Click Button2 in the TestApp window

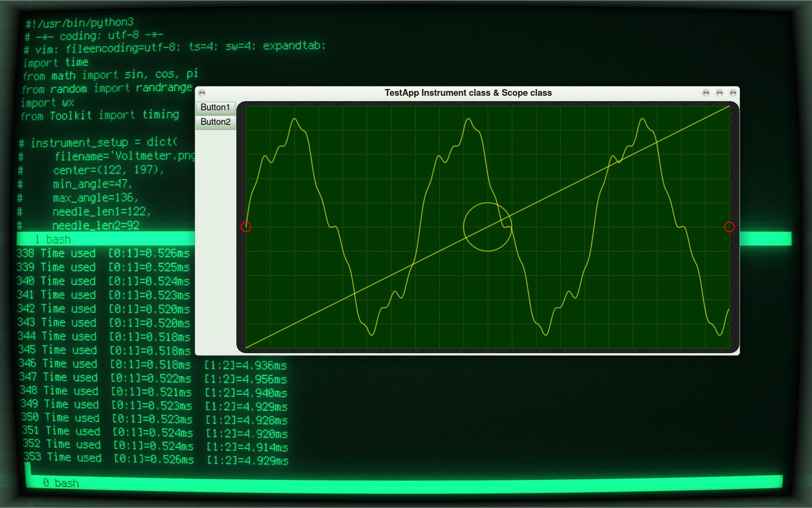click(216, 122)
